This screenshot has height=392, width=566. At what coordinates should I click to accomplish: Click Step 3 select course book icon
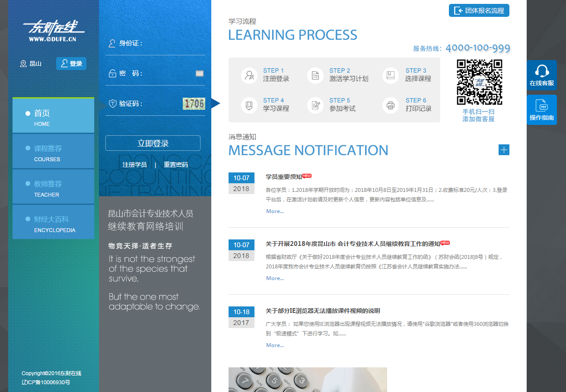coord(391,75)
